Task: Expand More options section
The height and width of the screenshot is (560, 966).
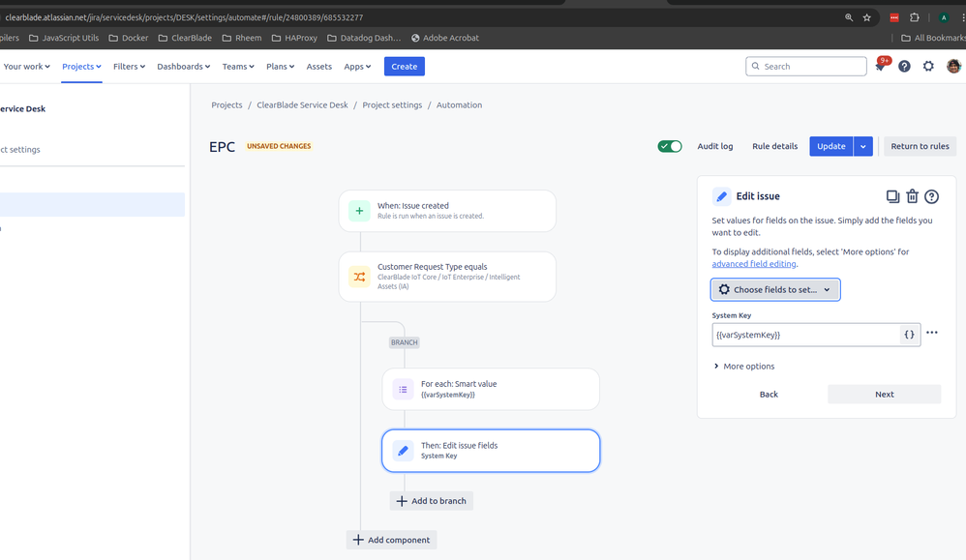Action: 743,367
